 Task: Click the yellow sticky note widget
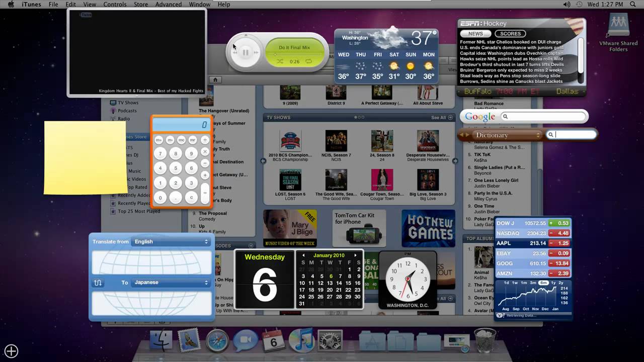[x=85, y=157]
